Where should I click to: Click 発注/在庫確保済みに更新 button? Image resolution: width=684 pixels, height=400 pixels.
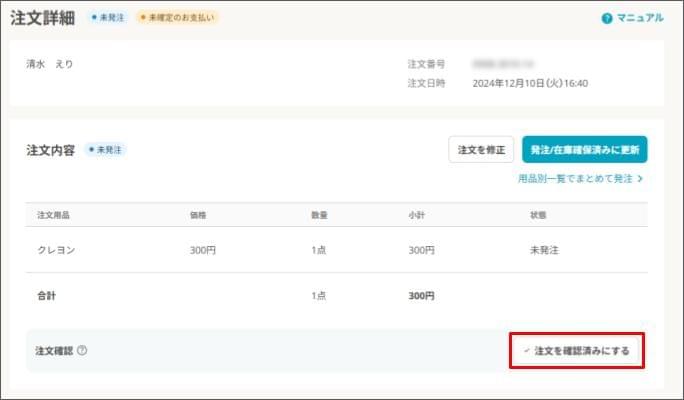(x=584, y=150)
